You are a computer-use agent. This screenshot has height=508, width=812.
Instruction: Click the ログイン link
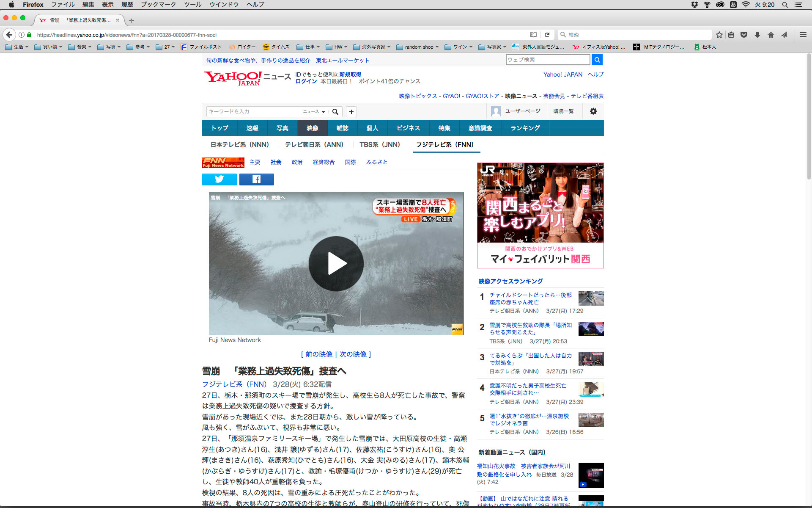pyautogui.click(x=306, y=81)
